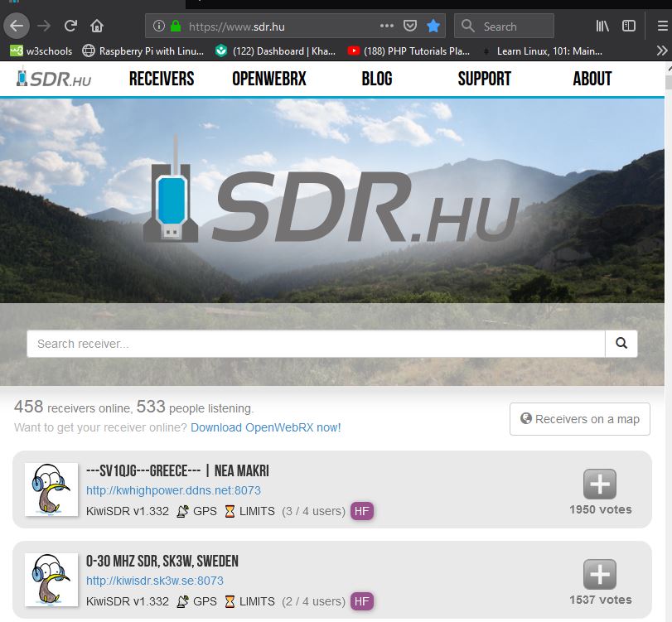672x622 pixels.
Task: Open the Khan Dashboard bookmark
Action: point(276,51)
